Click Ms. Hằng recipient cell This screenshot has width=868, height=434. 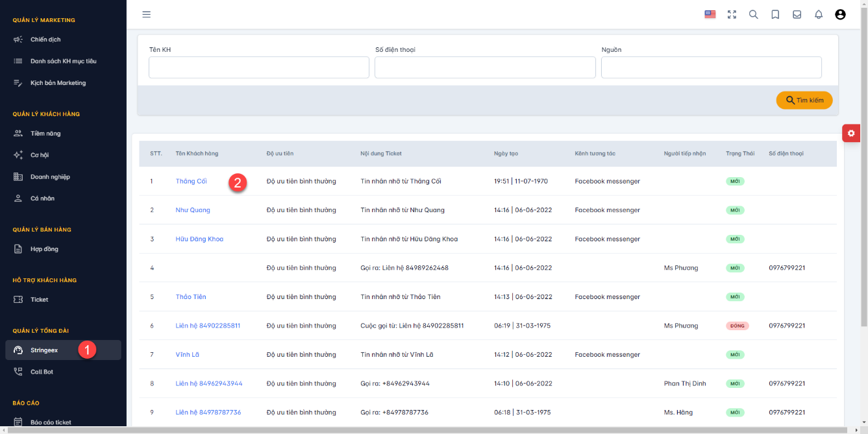click(x=678, y=412)
